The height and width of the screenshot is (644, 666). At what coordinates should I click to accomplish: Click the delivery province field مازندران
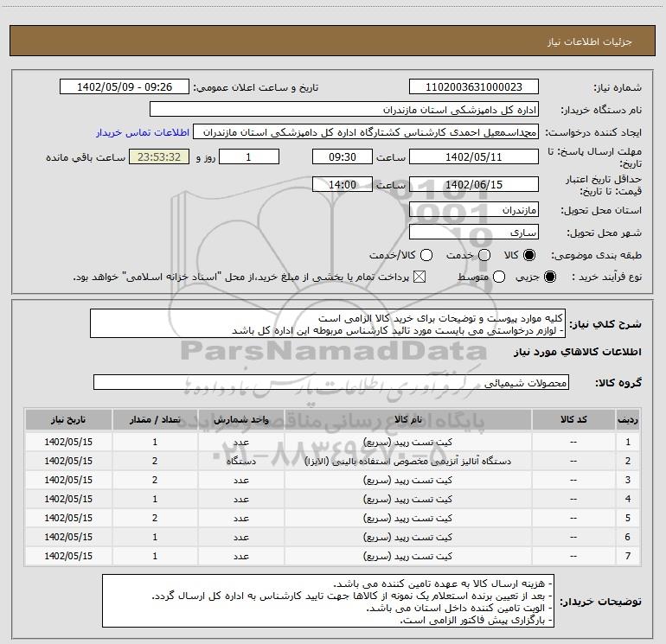point(474,210)
